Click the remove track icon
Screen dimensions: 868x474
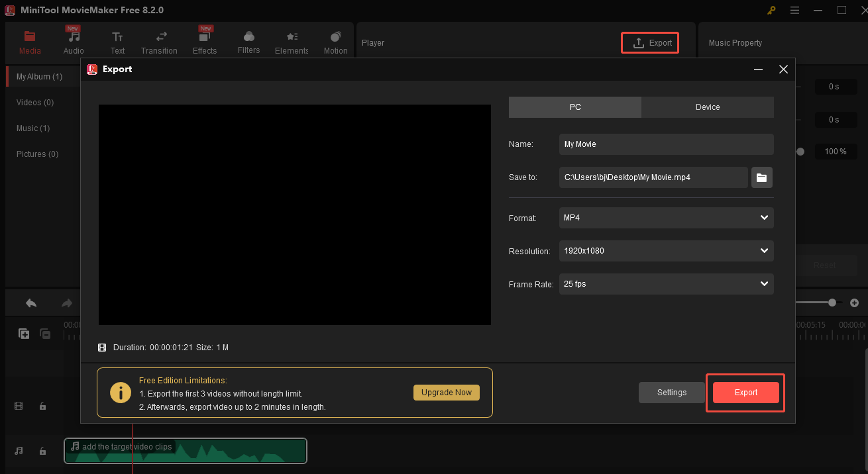pos(45,334)
